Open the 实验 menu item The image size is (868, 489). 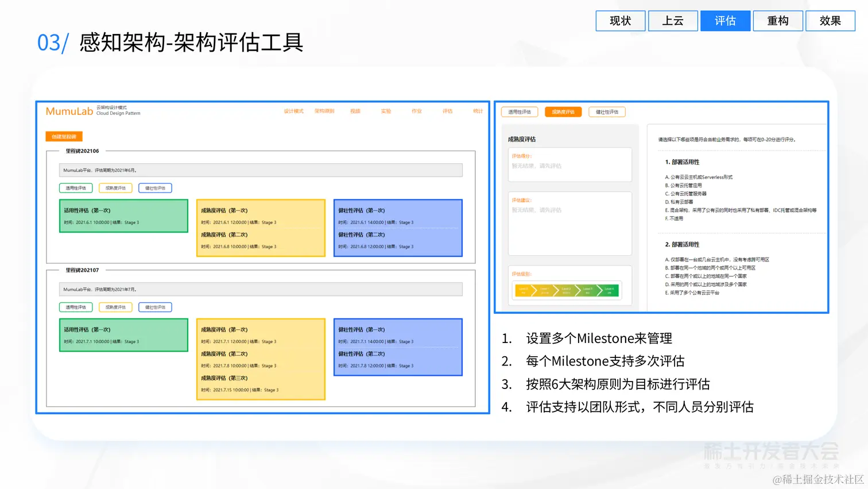pos(386,111)
